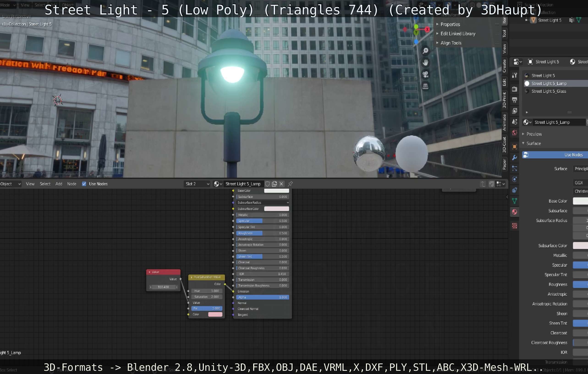The height and width of the screenshot is (374, 588).
Task: Open the material browse dropdown in node header
Action: click(218, 184)
